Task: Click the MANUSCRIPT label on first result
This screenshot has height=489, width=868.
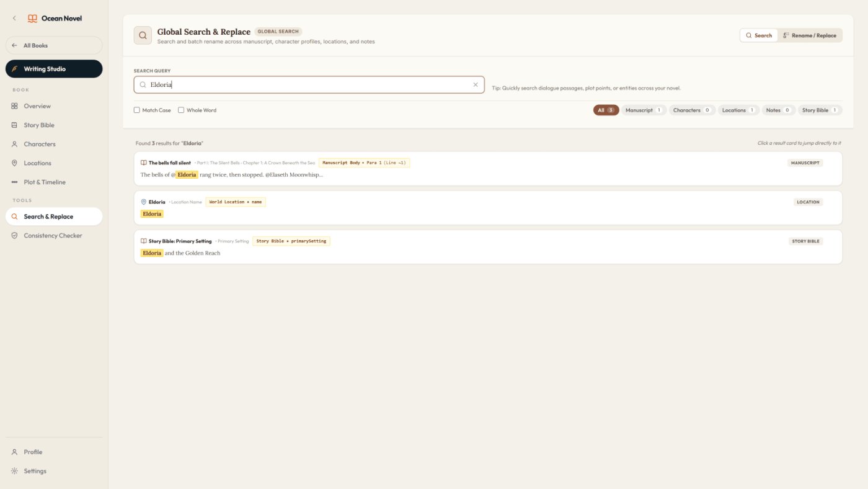Action: (x=805, y=163)
